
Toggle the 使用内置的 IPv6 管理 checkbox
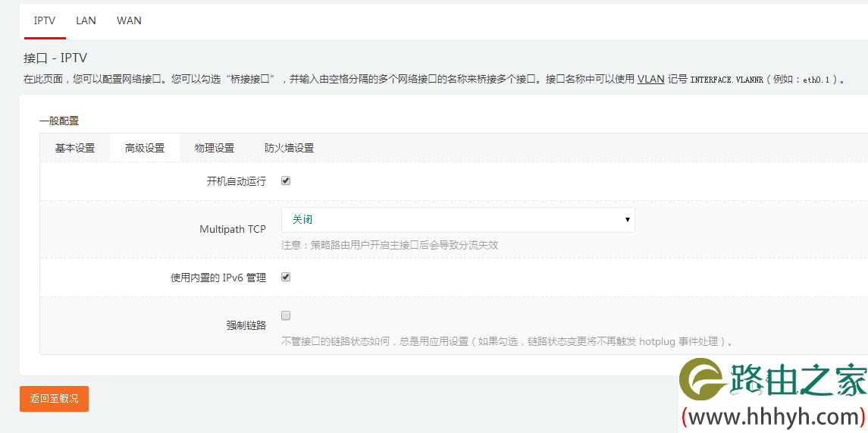287,277
